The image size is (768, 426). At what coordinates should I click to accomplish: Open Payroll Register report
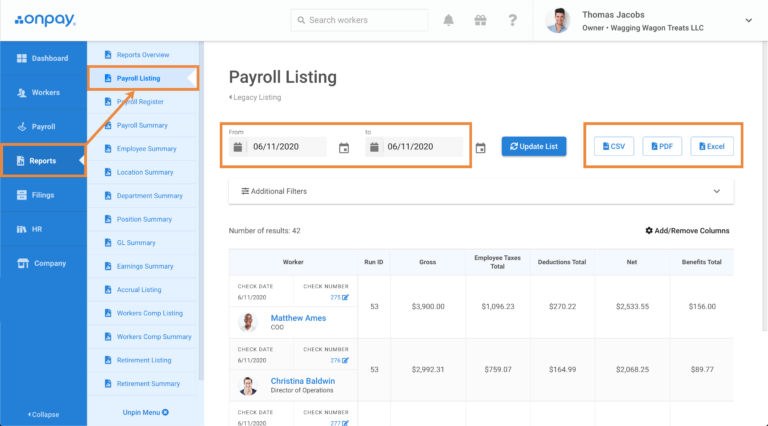click(142, 102)
